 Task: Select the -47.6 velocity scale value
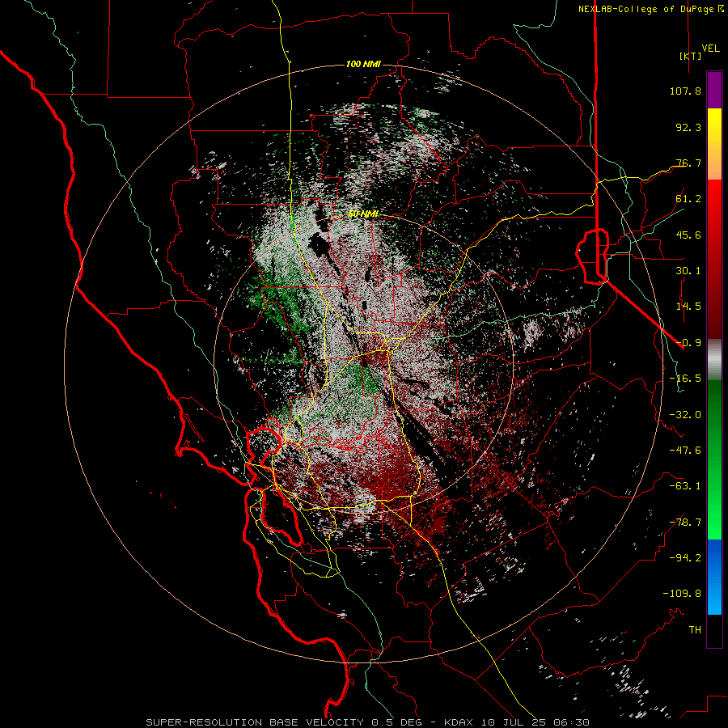[x=685, y=451]
